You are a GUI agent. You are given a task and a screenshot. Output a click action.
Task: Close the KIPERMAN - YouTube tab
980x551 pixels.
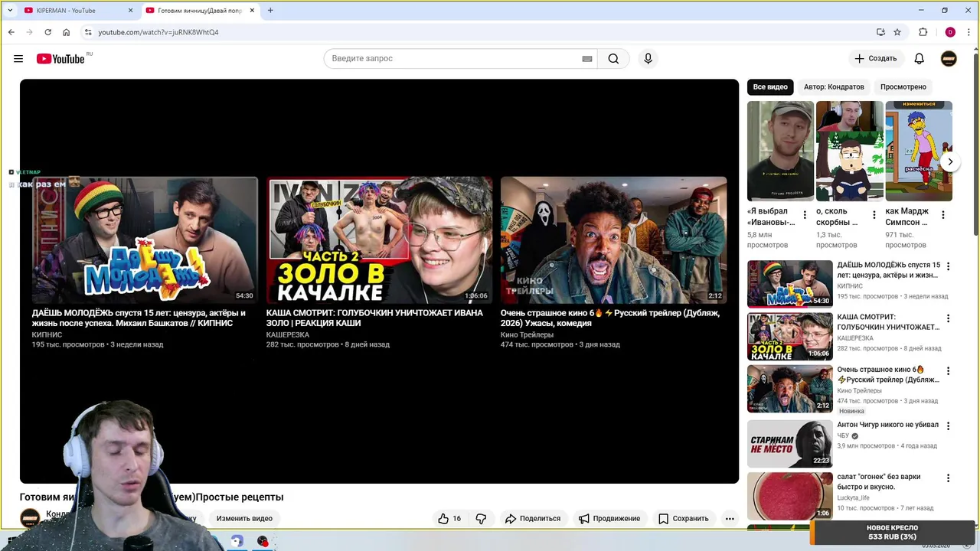130,11
